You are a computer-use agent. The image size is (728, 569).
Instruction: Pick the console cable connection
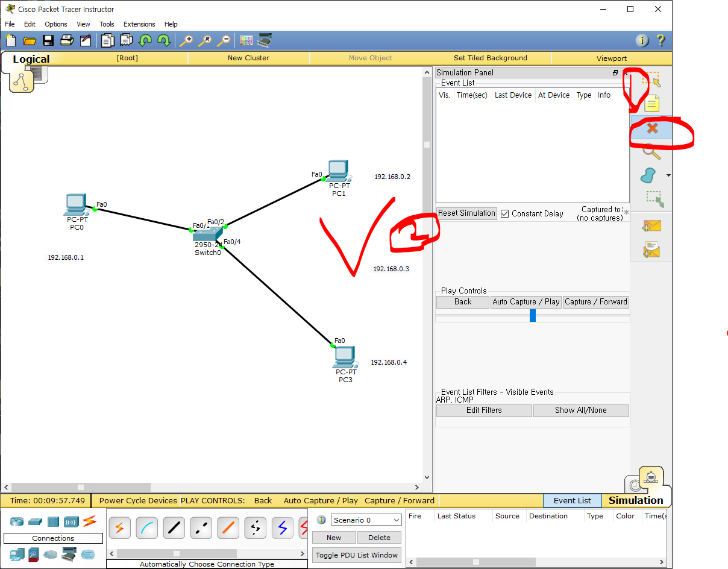click(x=146, y=528)
